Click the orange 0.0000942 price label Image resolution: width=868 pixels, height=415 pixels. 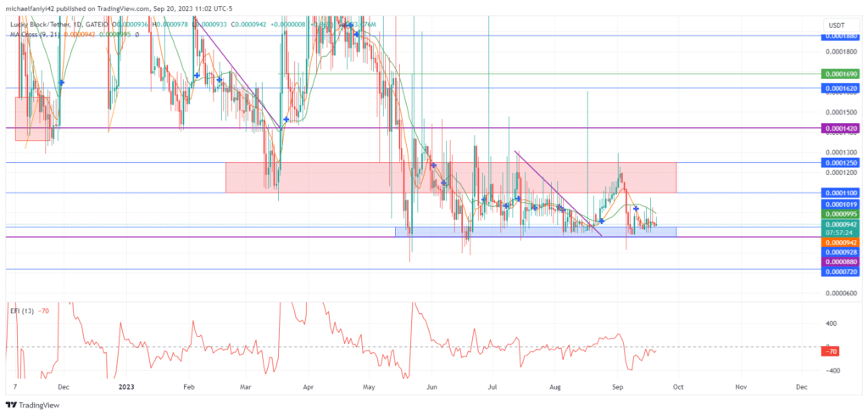838,243
